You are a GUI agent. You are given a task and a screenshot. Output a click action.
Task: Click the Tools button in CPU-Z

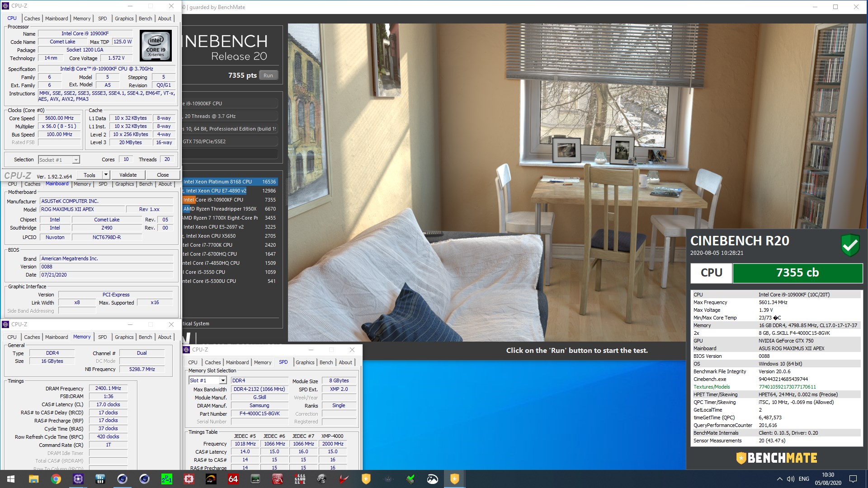click(90, 175)
